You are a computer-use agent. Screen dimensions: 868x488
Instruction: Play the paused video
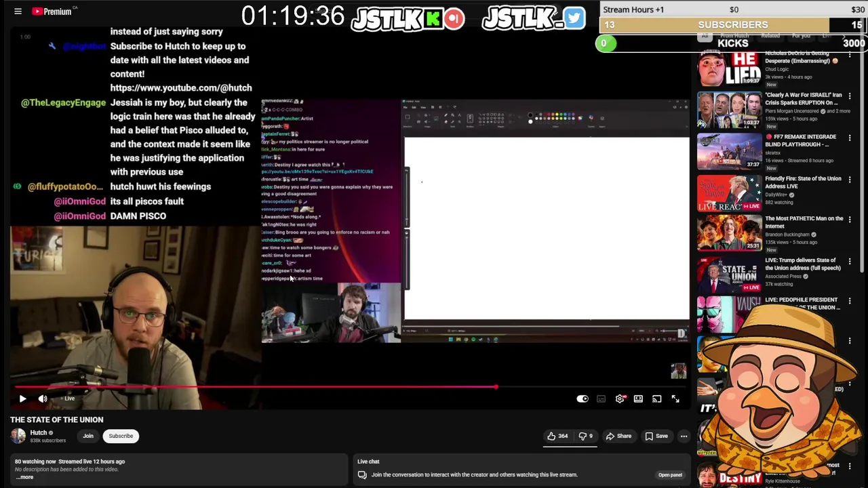(x=22, y=399)
